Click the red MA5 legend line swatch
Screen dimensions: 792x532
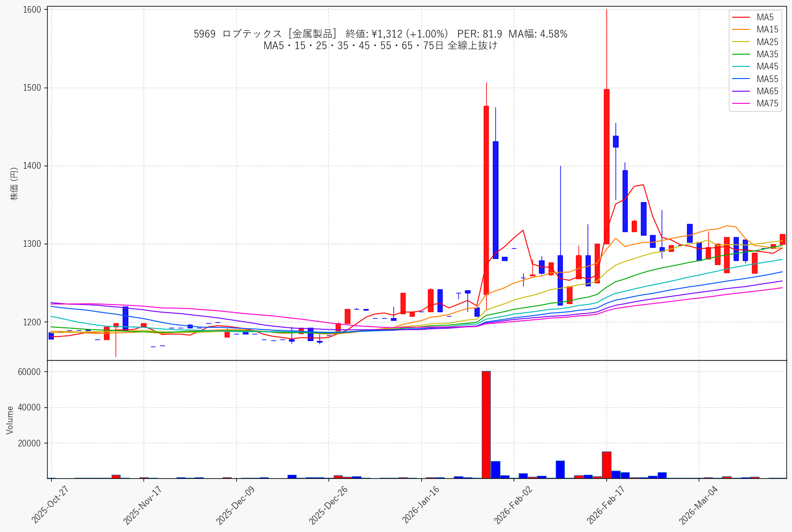pyautogui.click(x=741, y=18)
